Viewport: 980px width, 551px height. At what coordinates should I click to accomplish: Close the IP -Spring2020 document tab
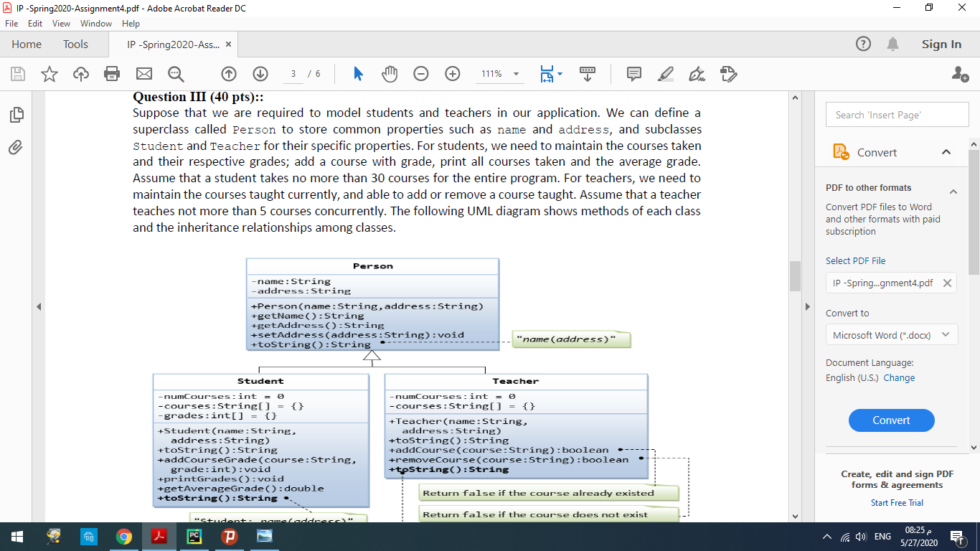click(x=228, y=44)
